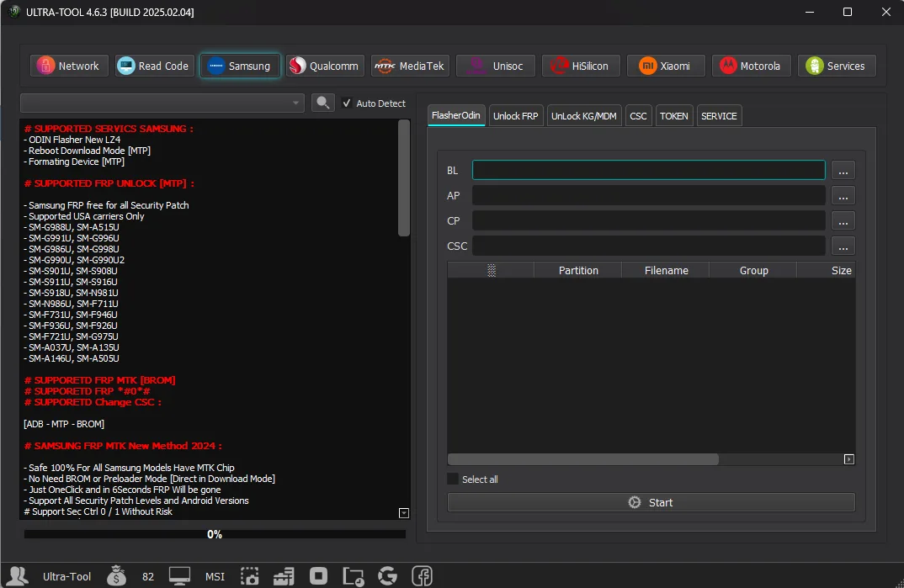Check the Select all checkbox
Screen dimensions: 904x588
(x=453, y=479)
